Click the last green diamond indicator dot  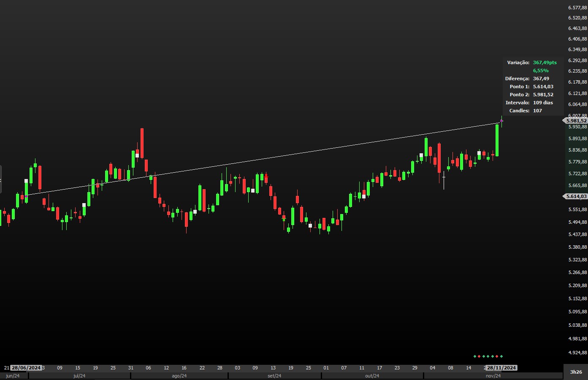pos(501,356)
